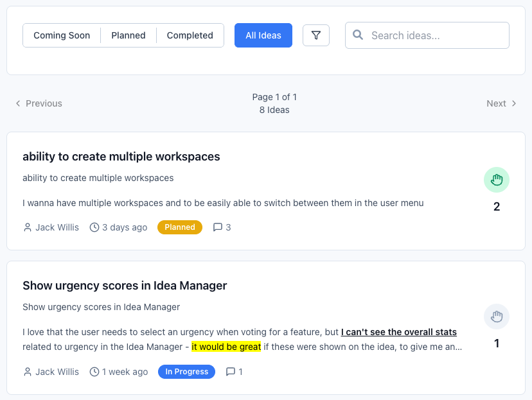This screenshot has width=532, height=400.
Task: Upvote the urgency scores idea
Action: [x=496, y=317]
